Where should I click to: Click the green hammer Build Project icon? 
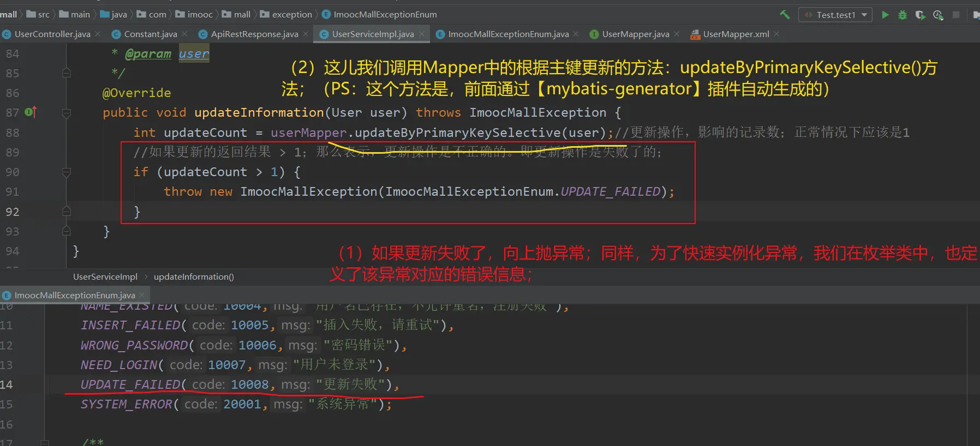[785, 15]
